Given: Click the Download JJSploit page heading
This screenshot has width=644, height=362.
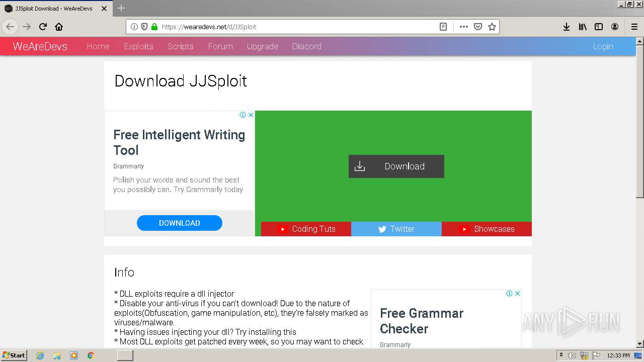Looking at the screenshot, I should point(181,81).
